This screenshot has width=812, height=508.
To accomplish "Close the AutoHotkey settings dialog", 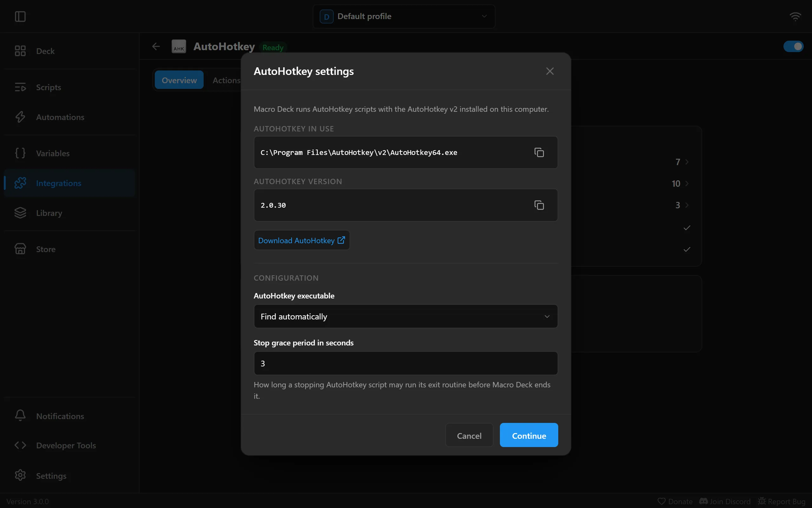I will click(550, 71).
